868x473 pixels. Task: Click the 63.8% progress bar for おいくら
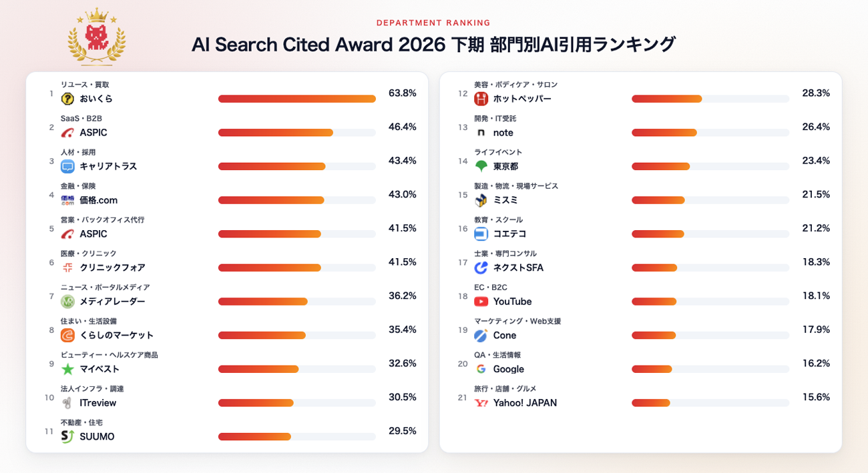tap(297, 99)
